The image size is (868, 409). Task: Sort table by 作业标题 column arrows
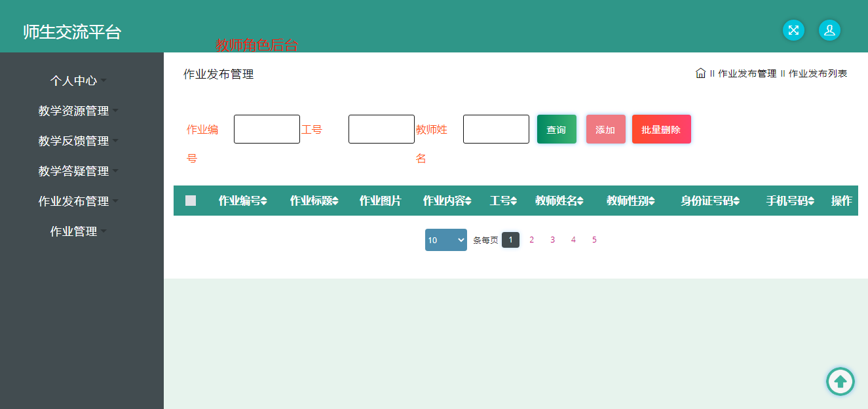335,201
